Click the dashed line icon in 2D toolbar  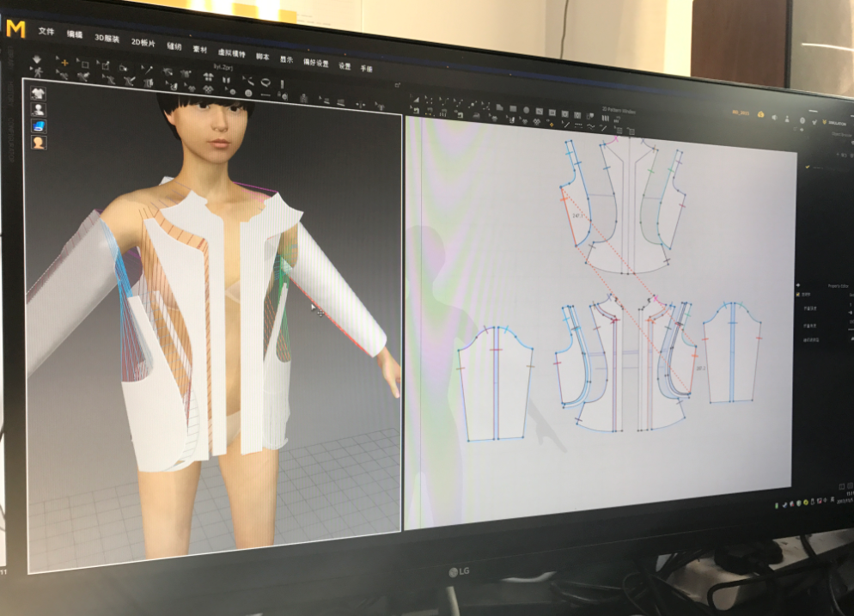(578, 125)
